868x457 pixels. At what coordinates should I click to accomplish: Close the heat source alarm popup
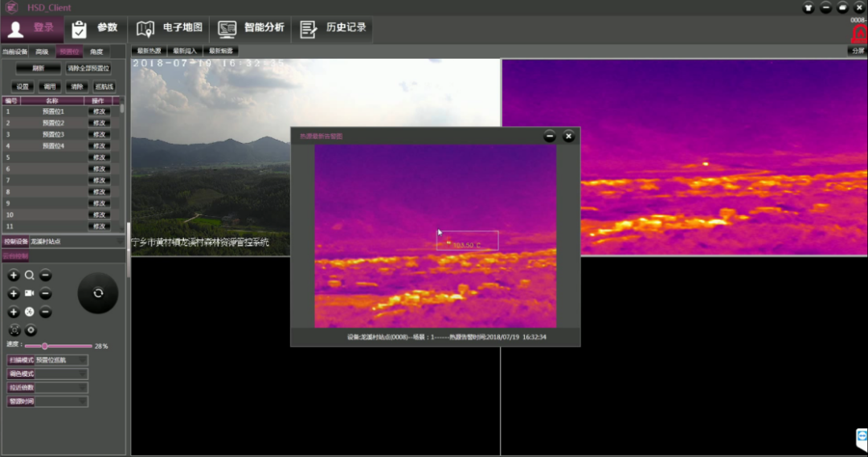569,137
